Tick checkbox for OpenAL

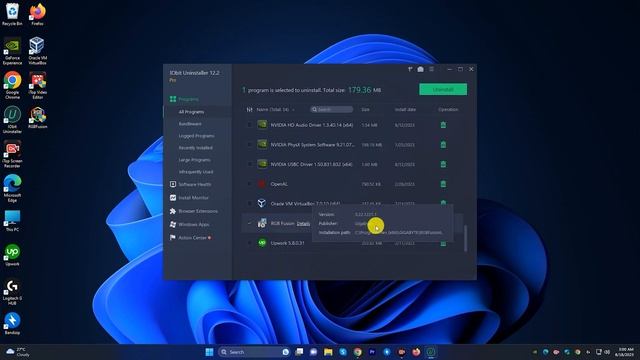[249, 184]
